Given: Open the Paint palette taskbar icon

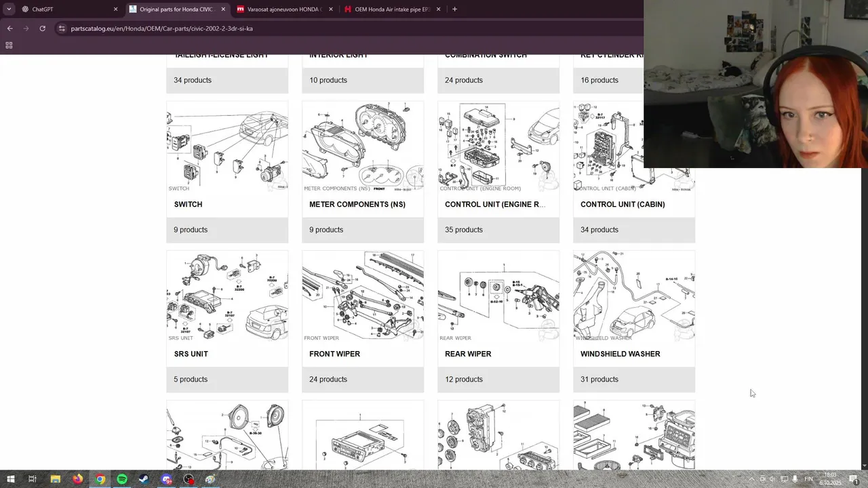Looking at the screenshot, I should coord(210,479).
